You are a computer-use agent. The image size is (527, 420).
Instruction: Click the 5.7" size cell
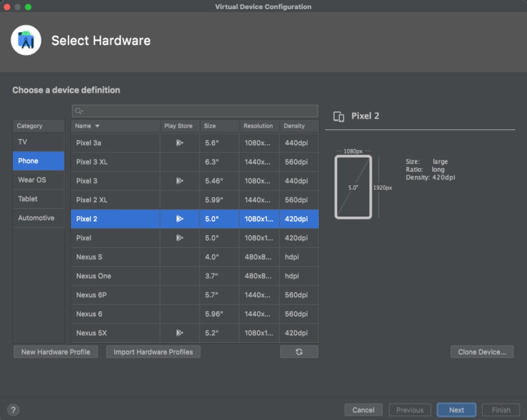click(x=219, y=295)
